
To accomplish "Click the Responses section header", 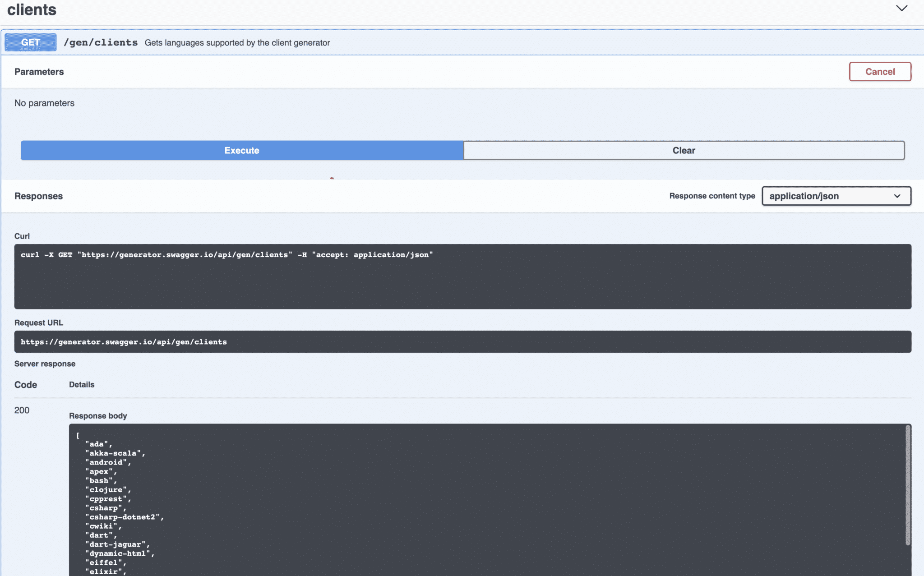I will pos(38,196).
